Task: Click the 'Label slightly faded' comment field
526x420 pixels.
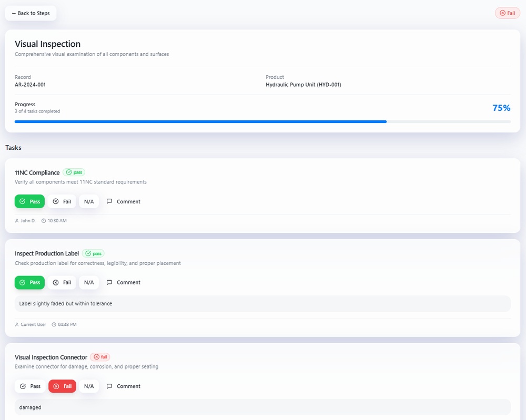Action: 262,304
